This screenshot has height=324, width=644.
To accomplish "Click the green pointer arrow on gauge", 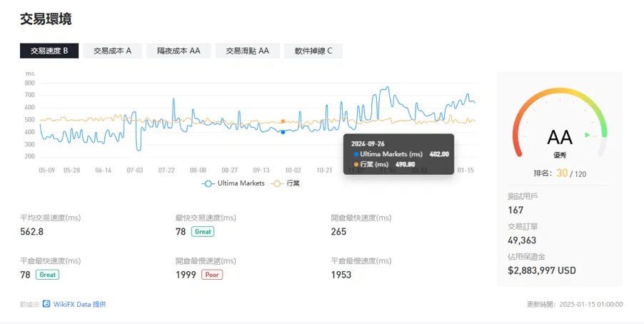I will 588,135.
